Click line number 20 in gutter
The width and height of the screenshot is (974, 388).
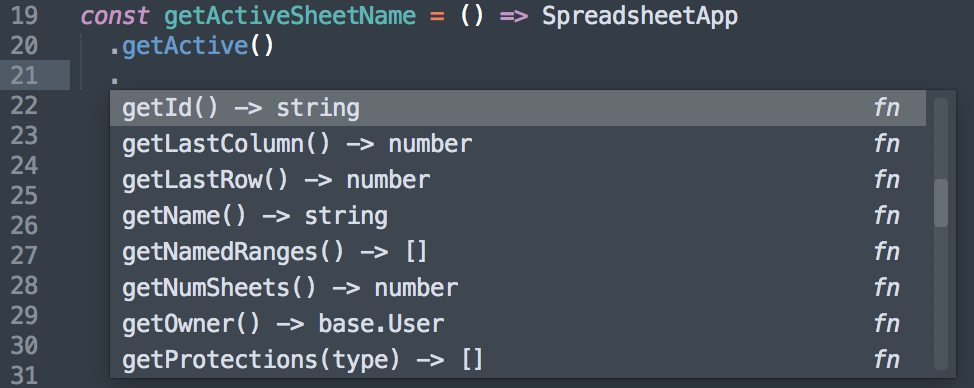(x=24, y=46)
